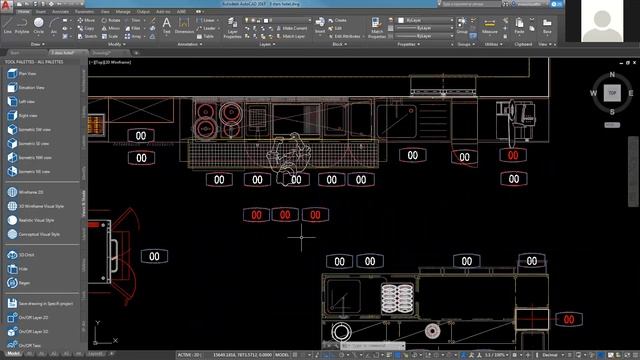Click Match Layer button
This screenshot has width=640, height=360.
(x=291, y=36)
